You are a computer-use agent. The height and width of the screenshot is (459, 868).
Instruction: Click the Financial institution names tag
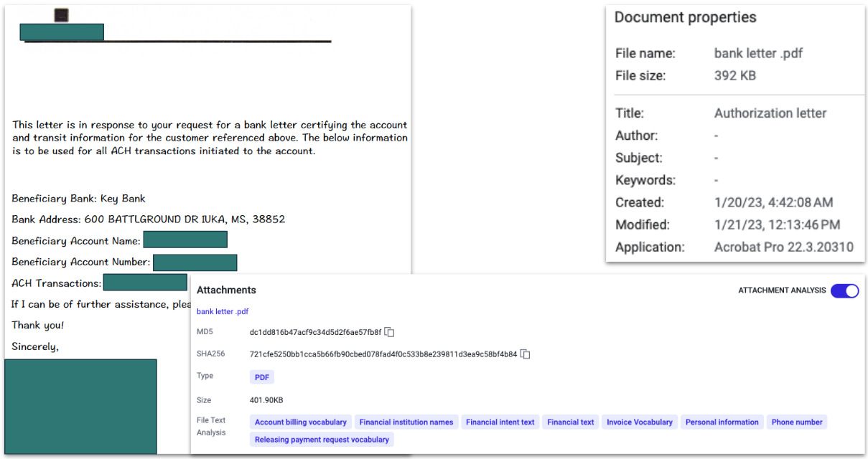(x=406, y=422)
